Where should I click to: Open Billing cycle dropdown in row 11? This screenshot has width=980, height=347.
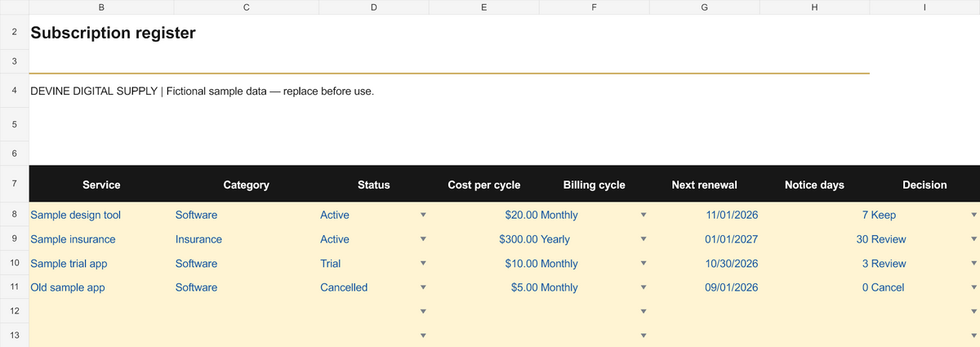tap(643, 287)
